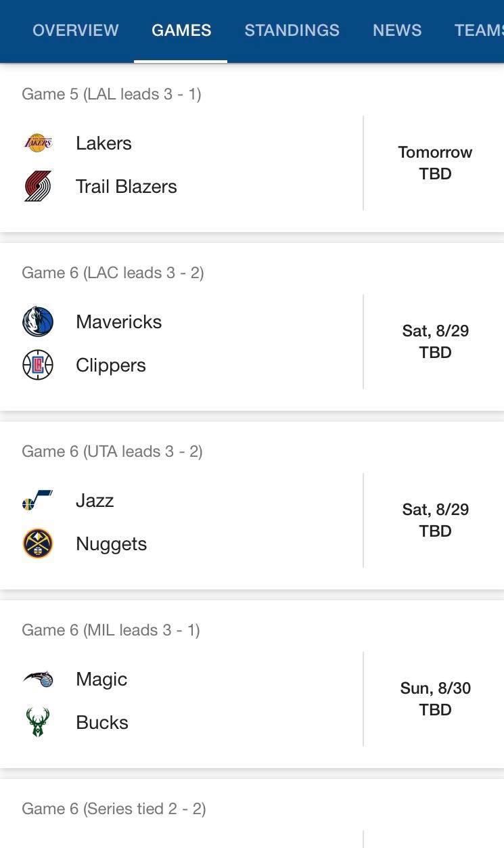Go to the News tab

(x=397, y=30)
